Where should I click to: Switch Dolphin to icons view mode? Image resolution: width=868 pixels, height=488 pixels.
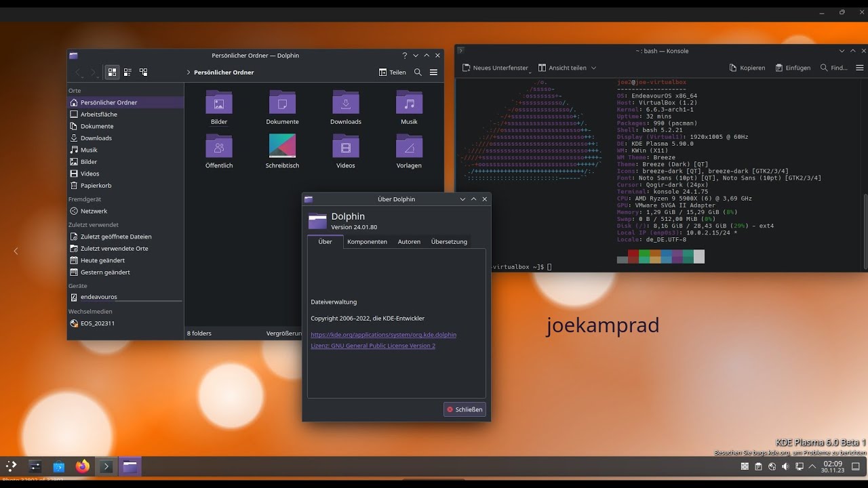[113, 72]
